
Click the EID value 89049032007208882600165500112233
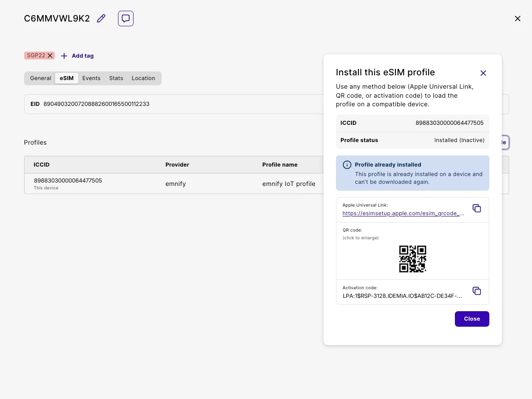(x=96, y=104)
